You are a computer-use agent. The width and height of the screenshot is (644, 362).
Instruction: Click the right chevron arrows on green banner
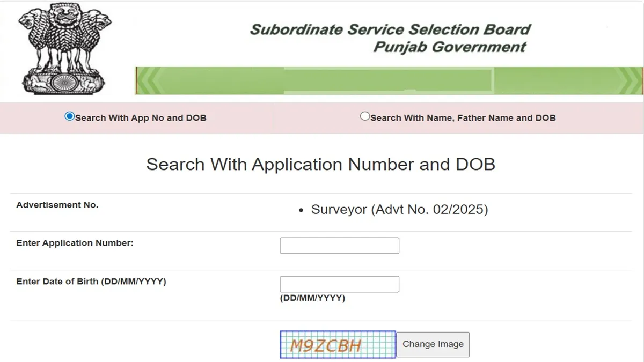[x=631, y=81]
